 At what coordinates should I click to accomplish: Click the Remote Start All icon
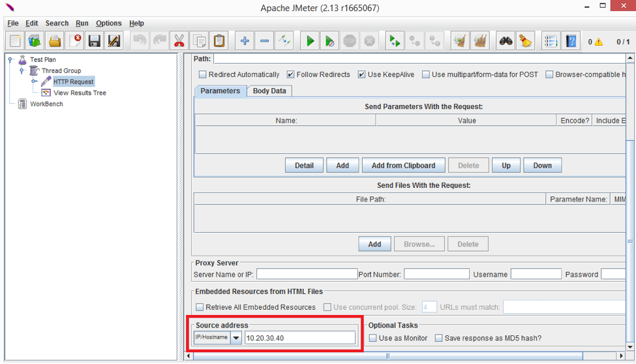pyautogui.click(x=395, y=41)
